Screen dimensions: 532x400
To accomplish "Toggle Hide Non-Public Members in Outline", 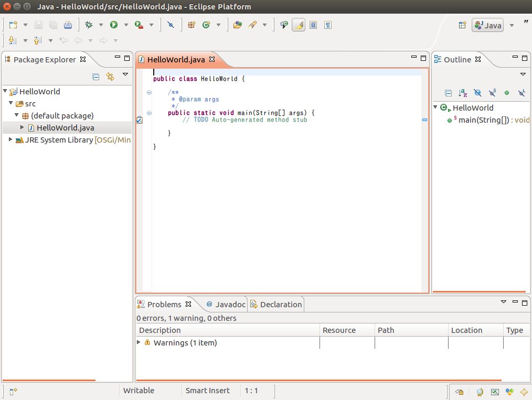I will (507, 93).
